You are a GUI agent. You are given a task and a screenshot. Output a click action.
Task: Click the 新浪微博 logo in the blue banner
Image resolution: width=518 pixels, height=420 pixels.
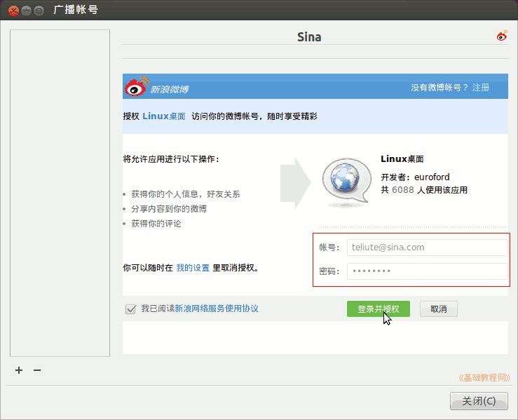156,88
